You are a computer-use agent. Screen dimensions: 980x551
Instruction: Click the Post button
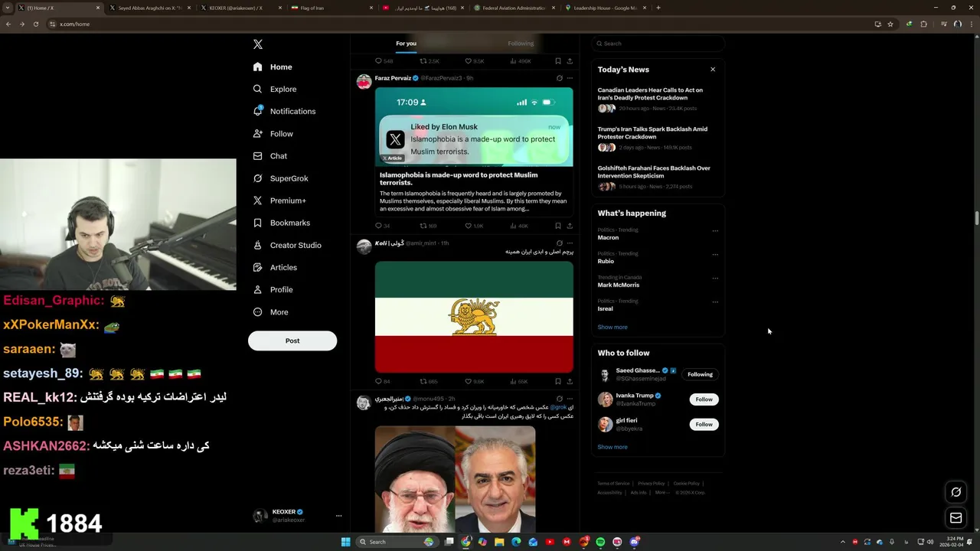click(292, 341)
